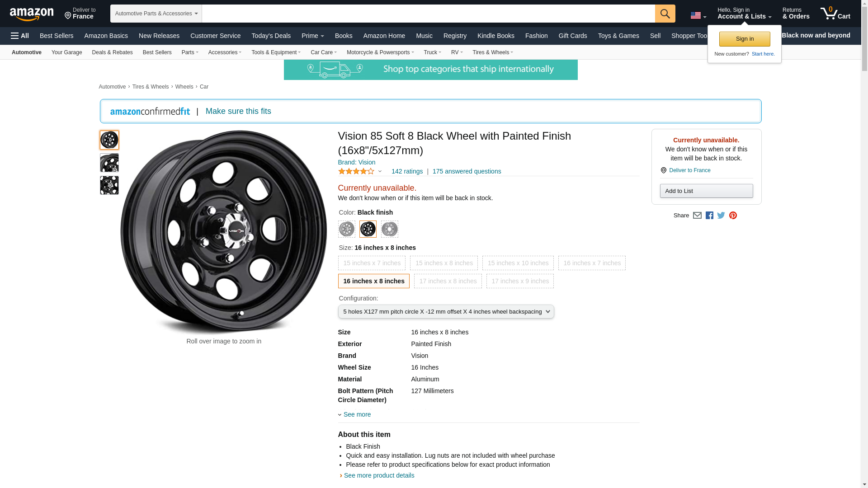The width and height of the screenshot is (868, 488).
Task: Open Today's Deals in navigation bar
Action: [x=271, y=36]
